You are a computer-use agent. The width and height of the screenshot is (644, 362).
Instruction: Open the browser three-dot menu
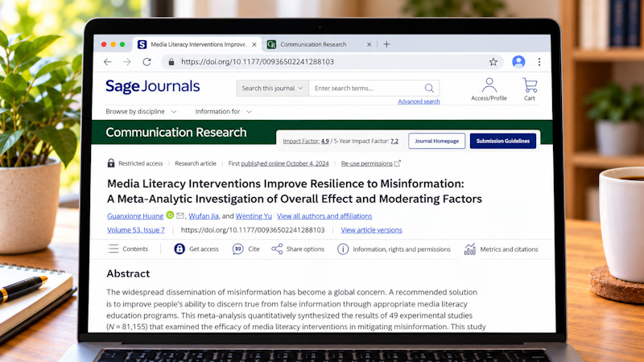(539, 62)
